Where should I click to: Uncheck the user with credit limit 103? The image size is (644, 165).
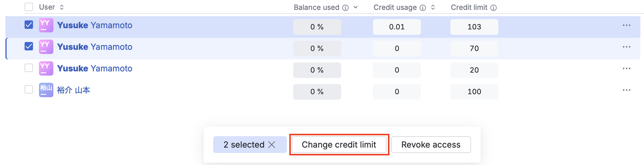(29, 25)
